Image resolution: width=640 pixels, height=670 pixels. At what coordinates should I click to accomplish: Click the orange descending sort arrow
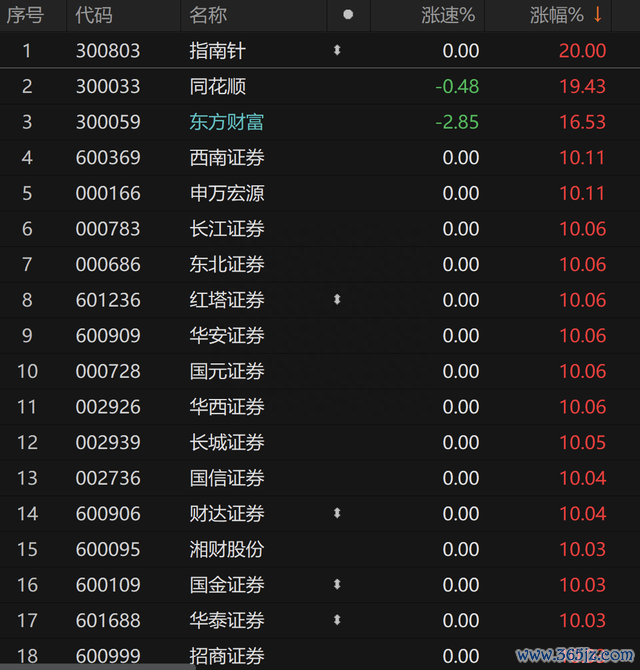(x=598, y=15)
